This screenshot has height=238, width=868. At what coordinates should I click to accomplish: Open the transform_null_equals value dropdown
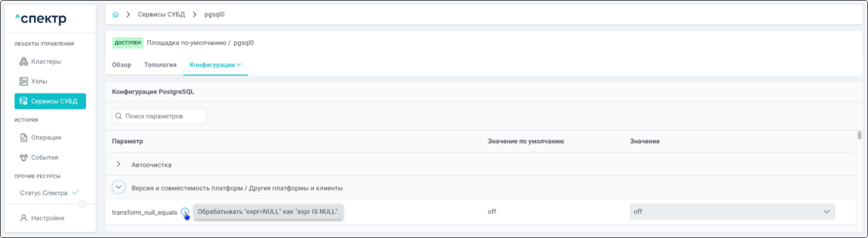coord(732,212)
